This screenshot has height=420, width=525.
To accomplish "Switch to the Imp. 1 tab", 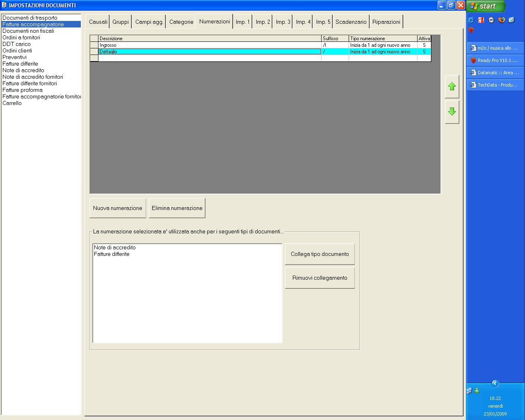I will pos(243,22).
